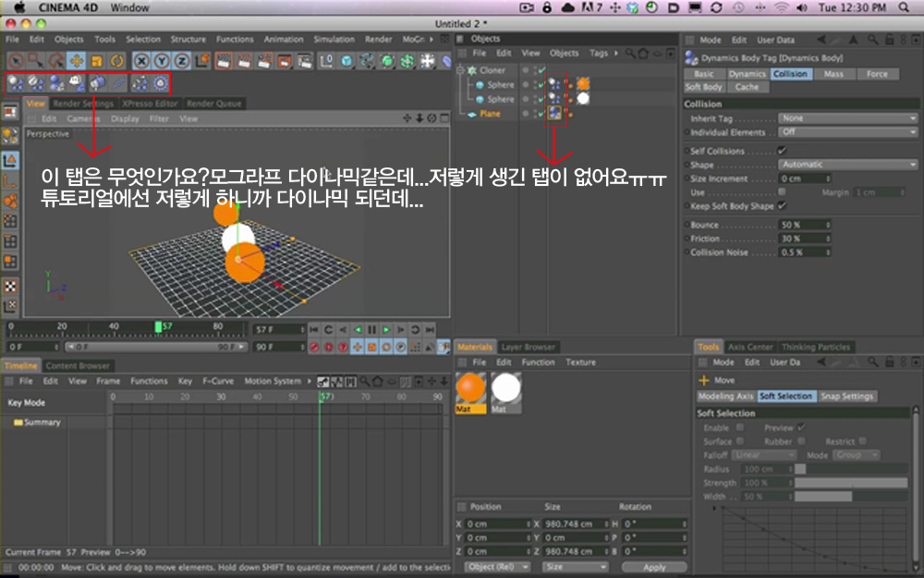Switch the coordinate system icon
Viewport: 924px width, 578px height.
pyautogui.click(x=202, y=61)
